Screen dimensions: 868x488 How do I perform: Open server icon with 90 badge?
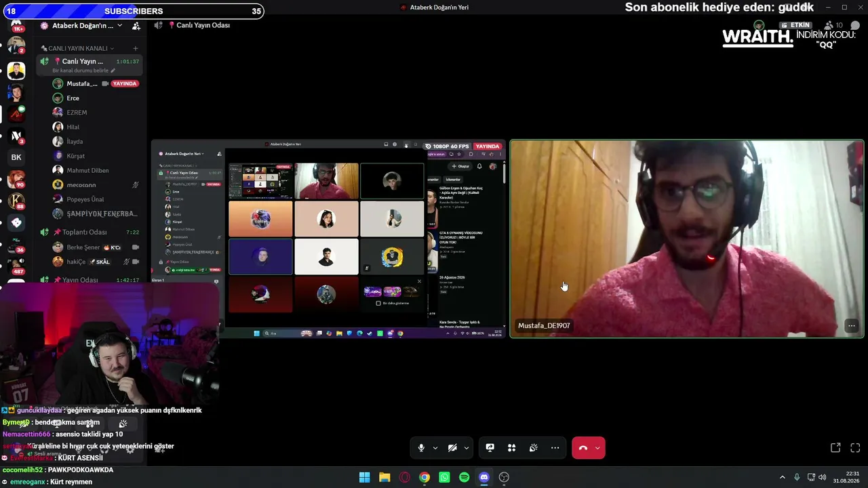click(x=16, y=179)
